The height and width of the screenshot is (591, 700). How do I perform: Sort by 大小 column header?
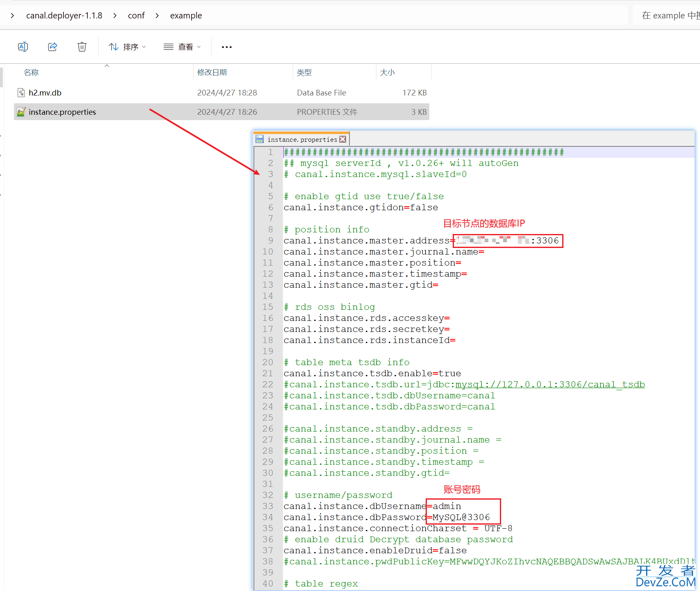coord(388,73)
